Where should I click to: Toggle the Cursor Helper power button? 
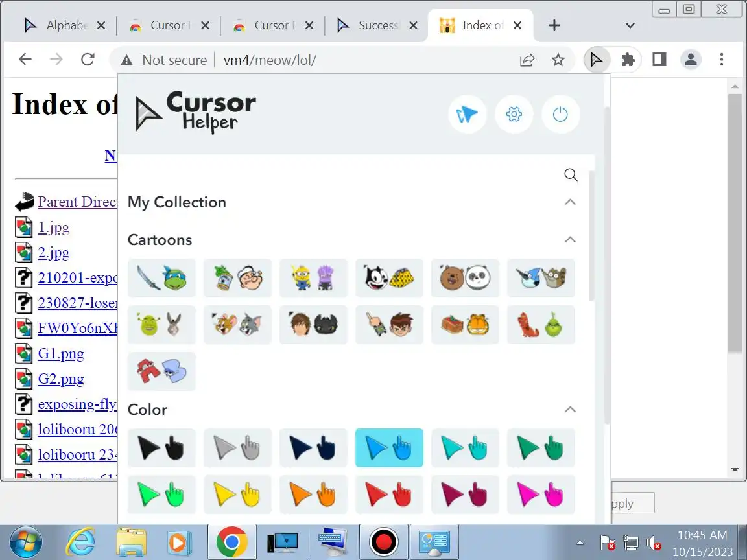[560, 114]
